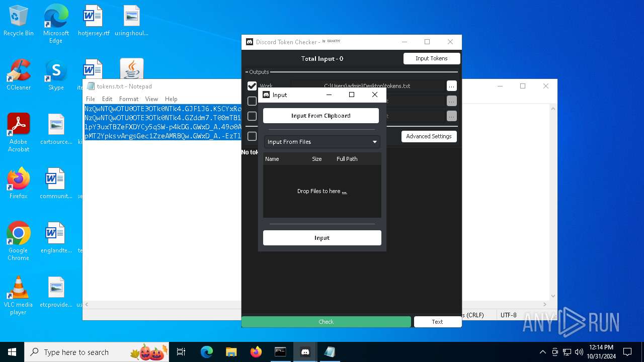Open the File menu in Notepad
This screenshot has height=362, width=644.
[91, 99]
